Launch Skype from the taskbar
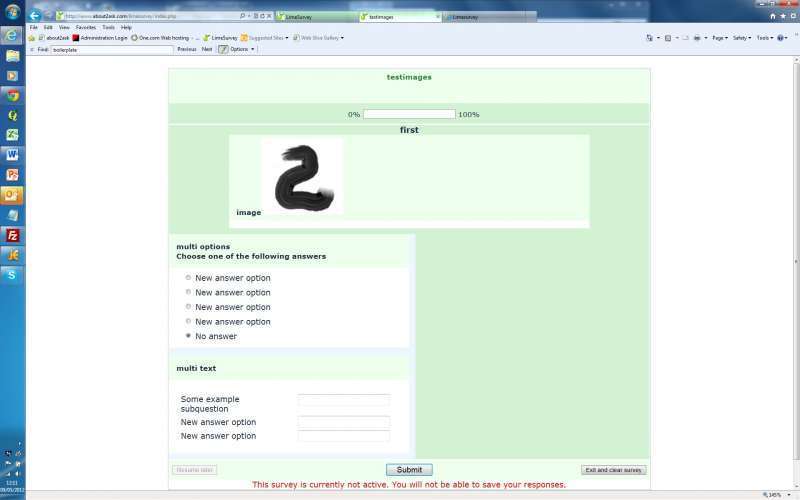The width and height of the screenshot is (800, 500). click(12, 274)
